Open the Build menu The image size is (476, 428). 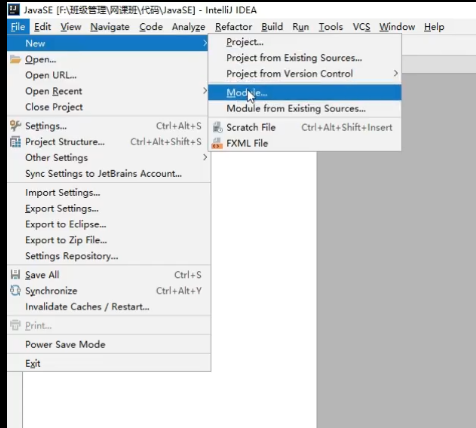pos(272,27)
